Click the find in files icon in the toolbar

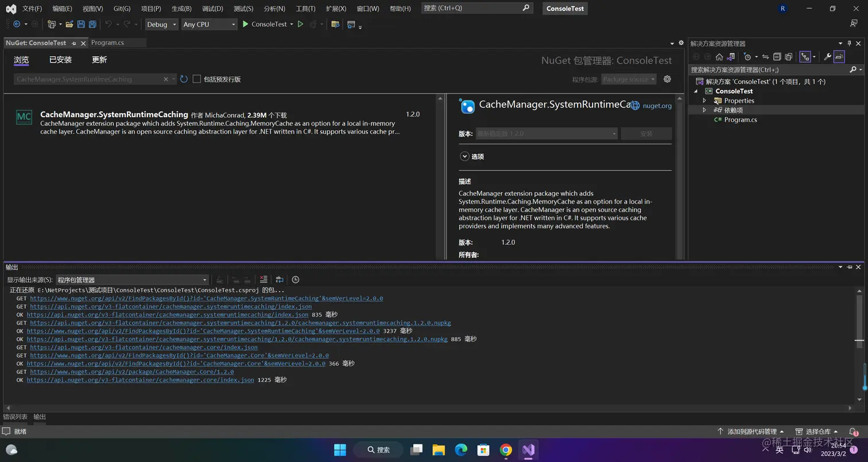pyautogui.click(x=335, y=24)
